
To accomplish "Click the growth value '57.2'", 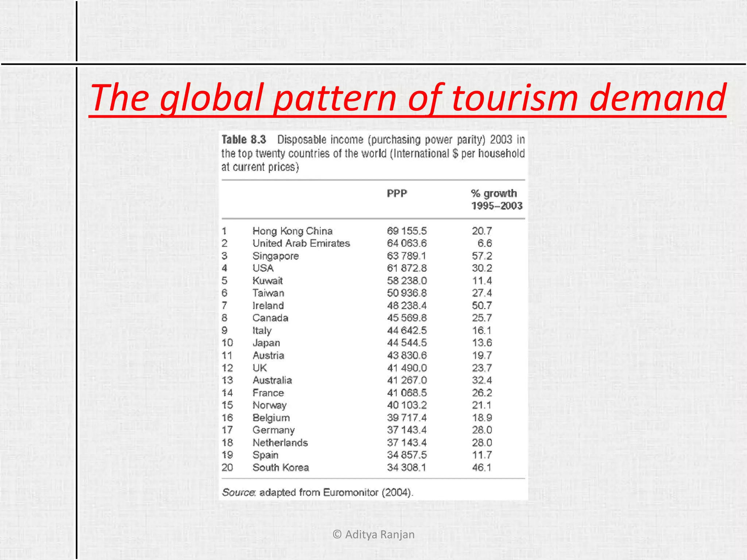I will [482, 256].
